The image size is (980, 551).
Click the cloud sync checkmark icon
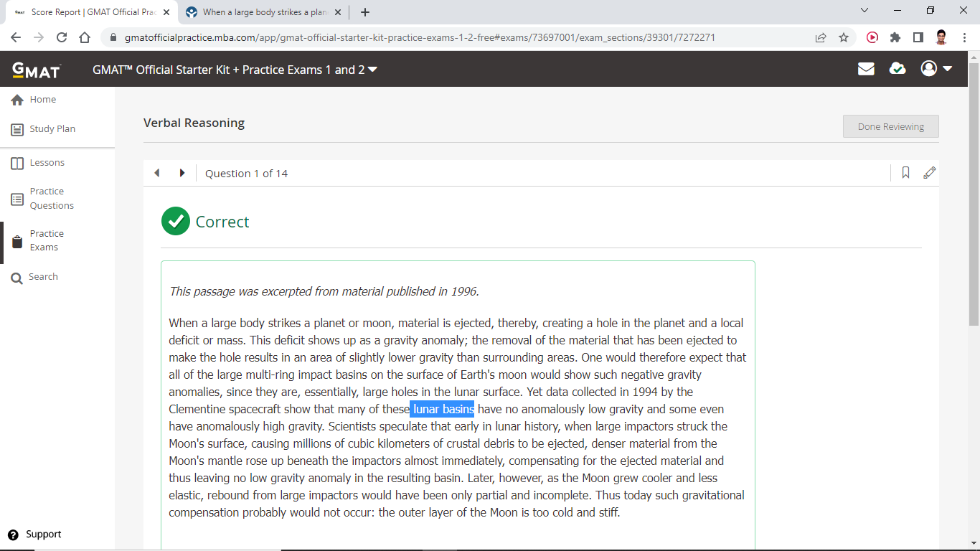(x=897, y=69)
